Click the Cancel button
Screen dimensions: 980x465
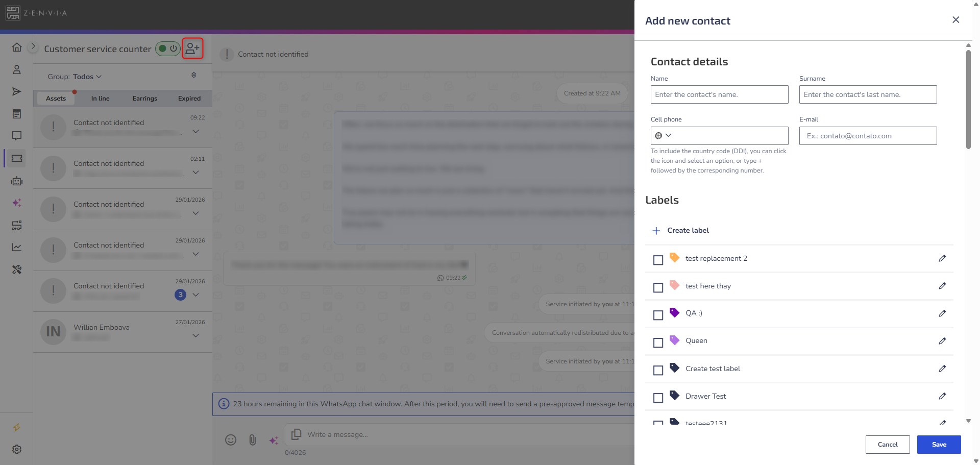click(888, 445)
